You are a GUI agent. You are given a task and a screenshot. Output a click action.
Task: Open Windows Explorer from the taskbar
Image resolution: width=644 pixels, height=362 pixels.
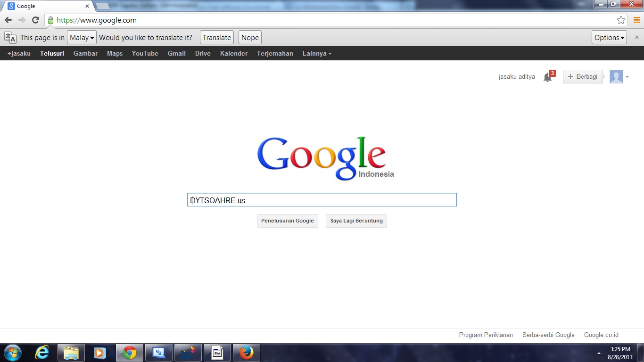(x=71, y=353)
